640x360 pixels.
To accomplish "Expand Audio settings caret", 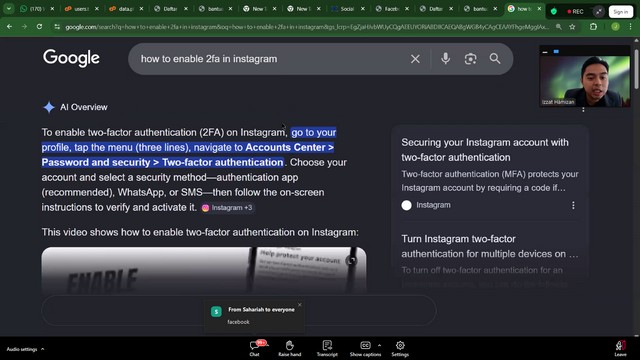I will point(42,349).
